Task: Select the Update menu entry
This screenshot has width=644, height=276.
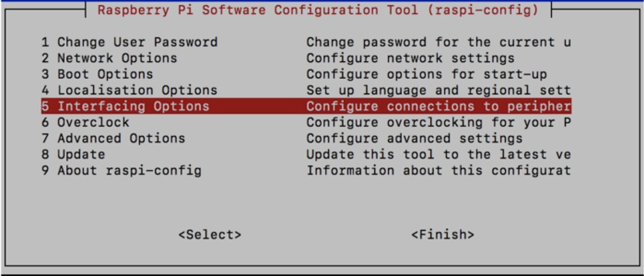Action: pyautogui.click(x=73, y=154)
